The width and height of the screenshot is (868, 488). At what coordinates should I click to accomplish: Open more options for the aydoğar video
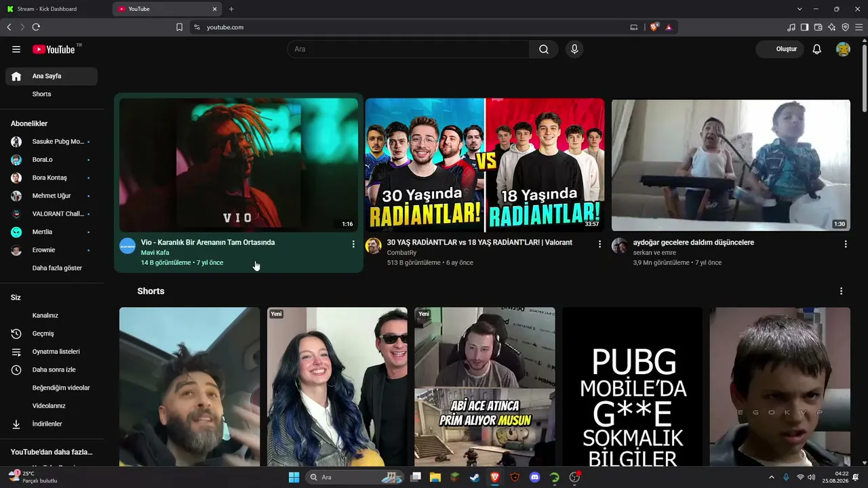pyautogui.click(x=846, y=244)
